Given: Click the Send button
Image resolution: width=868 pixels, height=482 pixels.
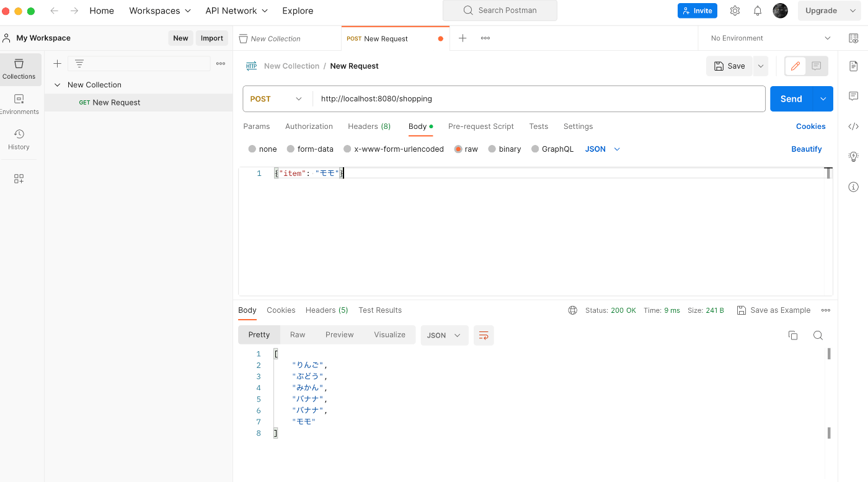Looking at the screenshot, I should tap(791, 99).
